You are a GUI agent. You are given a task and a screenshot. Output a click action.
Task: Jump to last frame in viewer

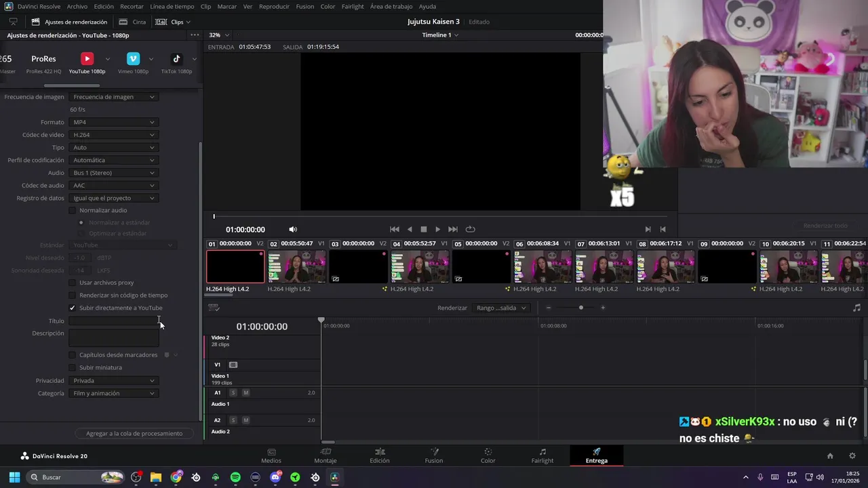pos(453,229)
